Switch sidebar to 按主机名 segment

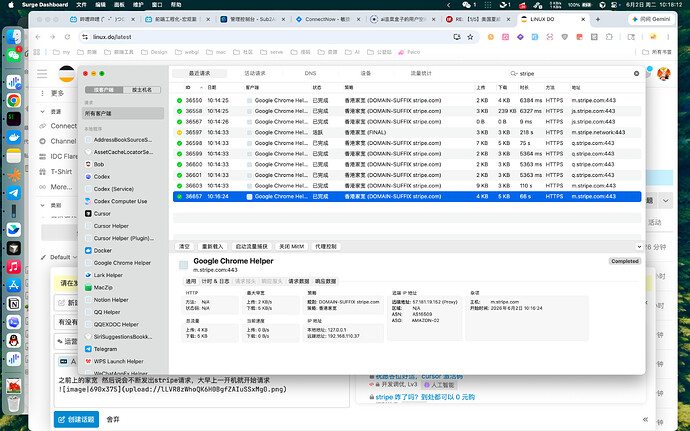click(142, 90)
